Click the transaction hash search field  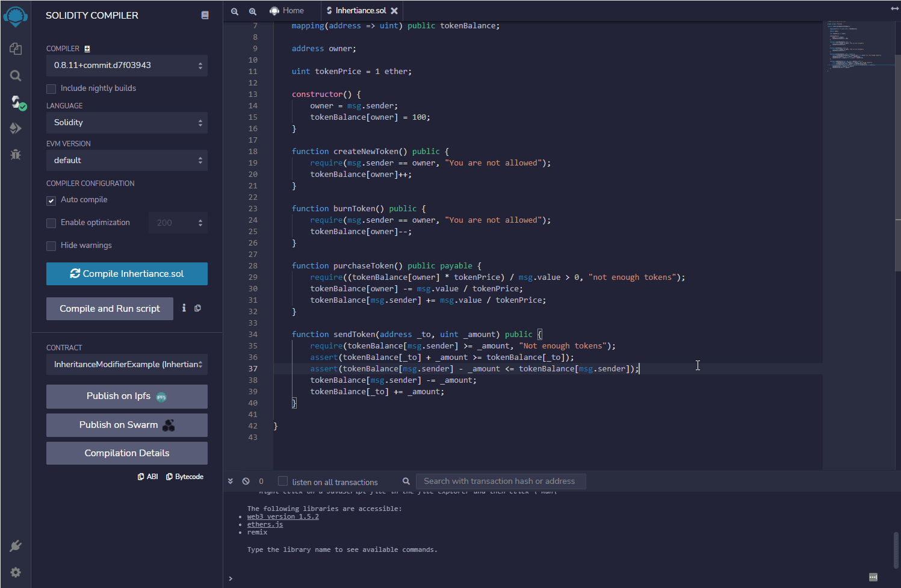tap(501, 481)
